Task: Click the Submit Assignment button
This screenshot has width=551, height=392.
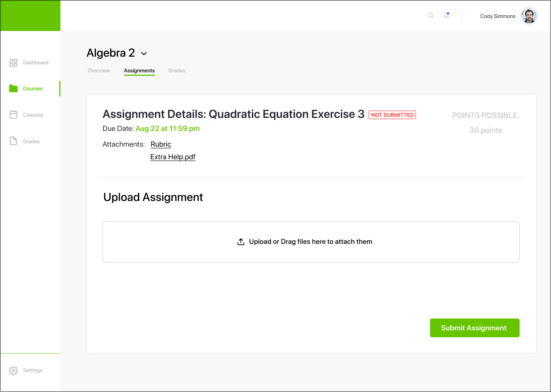Action: coord(474,328)
